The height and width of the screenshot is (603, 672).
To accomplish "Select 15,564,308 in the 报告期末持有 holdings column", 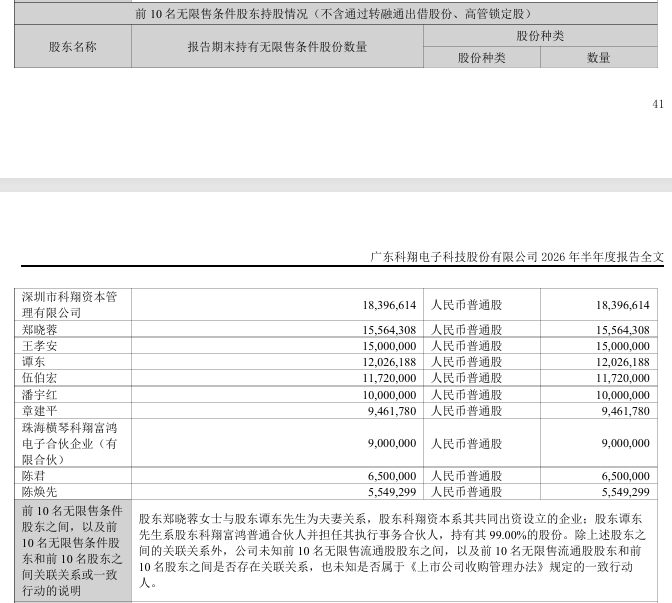I will pos(389,330).
